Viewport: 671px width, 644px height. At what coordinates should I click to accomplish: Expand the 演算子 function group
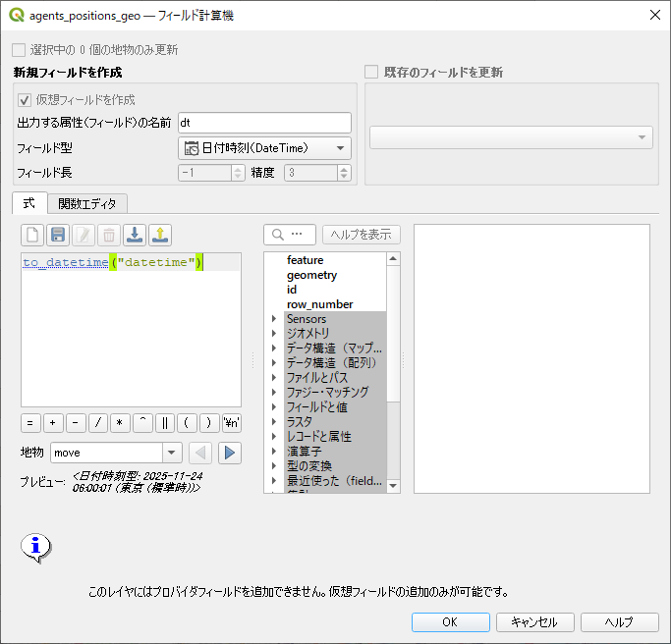(274, 451)
